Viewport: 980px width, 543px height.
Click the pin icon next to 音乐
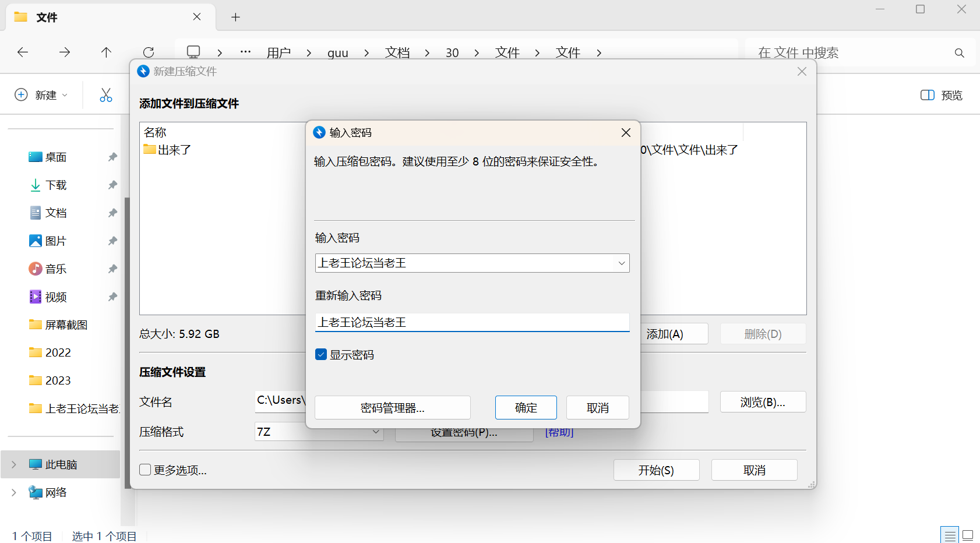[x=112, y=269]
